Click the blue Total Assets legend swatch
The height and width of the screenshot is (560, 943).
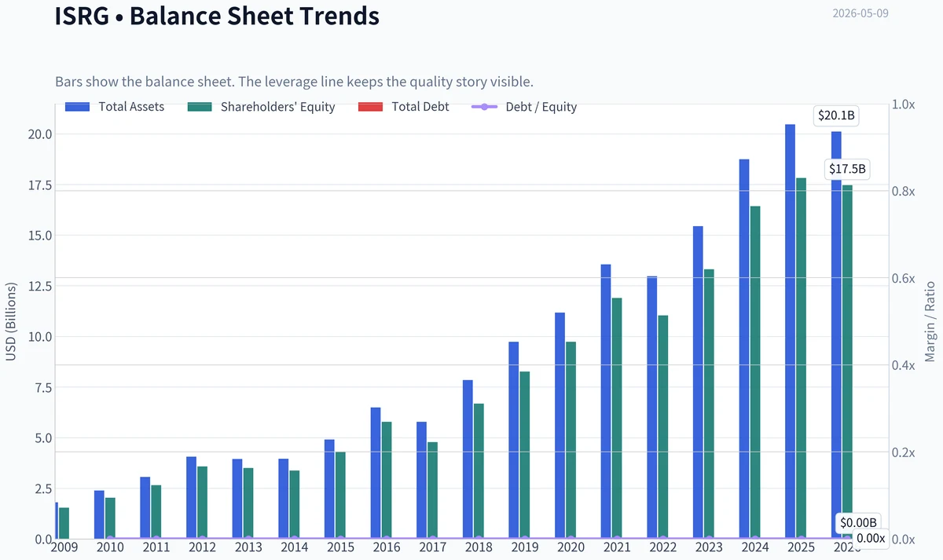[x=78, y=107]
